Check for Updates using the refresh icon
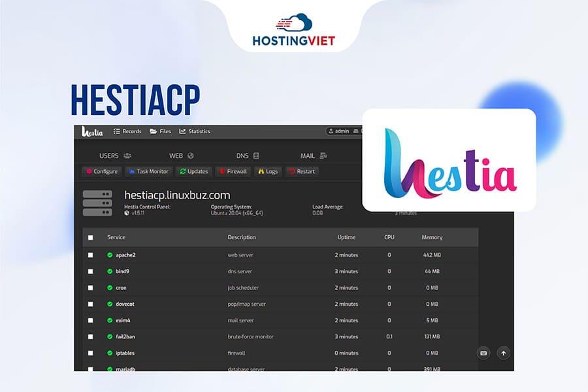This screenshot has width=588, height=392. click(x=182, y=171)
